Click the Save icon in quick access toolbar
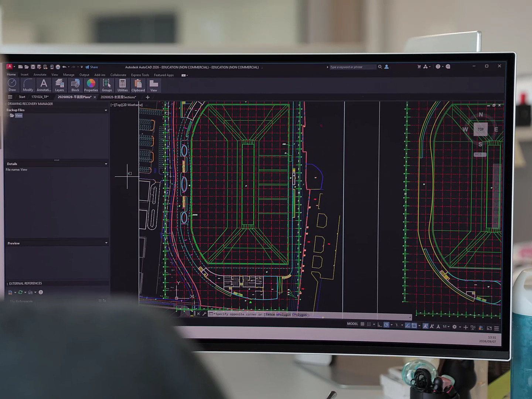This screenshot has height=399, width=532. pos(33,67)
